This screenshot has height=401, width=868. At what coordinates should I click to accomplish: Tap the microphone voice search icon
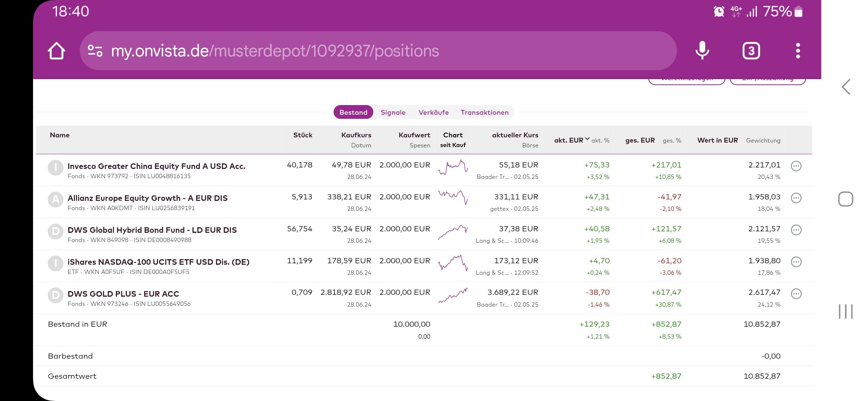click(x=702, y=50)
